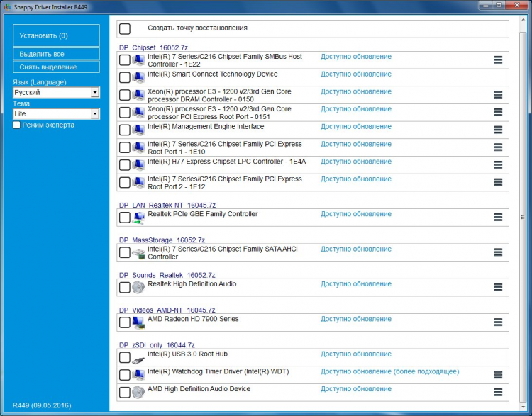Click update status for Realtek PCIe GBE Controller
The width and height of the screenshot is (532, 416).
[356, 214]
